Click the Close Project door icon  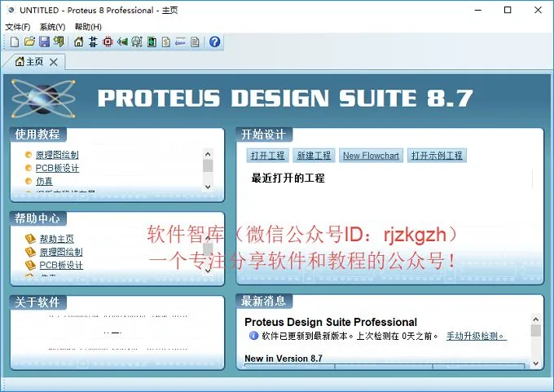[x=59, y=42]
